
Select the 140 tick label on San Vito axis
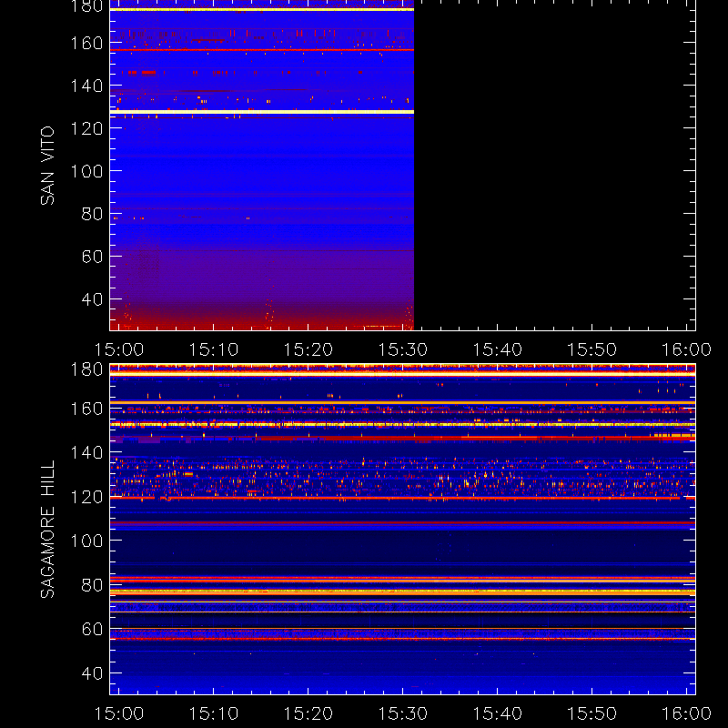(x=86, y=86)
